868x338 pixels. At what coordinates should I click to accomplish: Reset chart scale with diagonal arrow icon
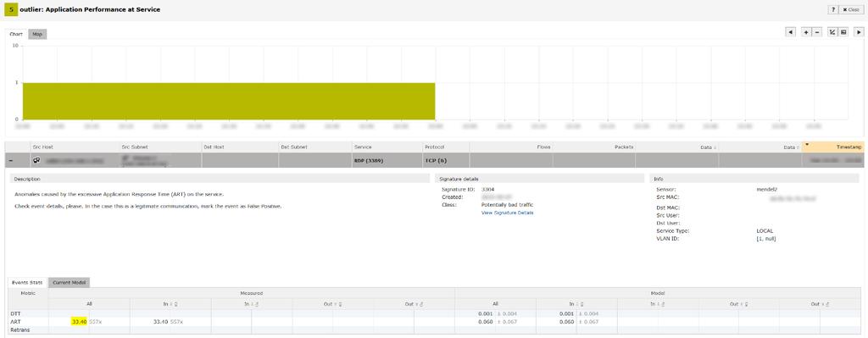(832, 33)
